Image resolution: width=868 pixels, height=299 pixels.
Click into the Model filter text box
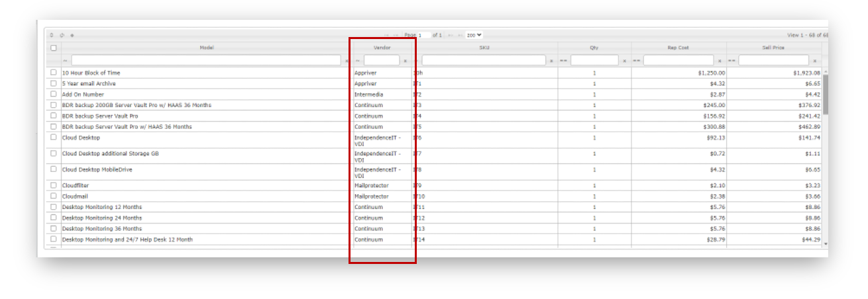tap(207, 61)
